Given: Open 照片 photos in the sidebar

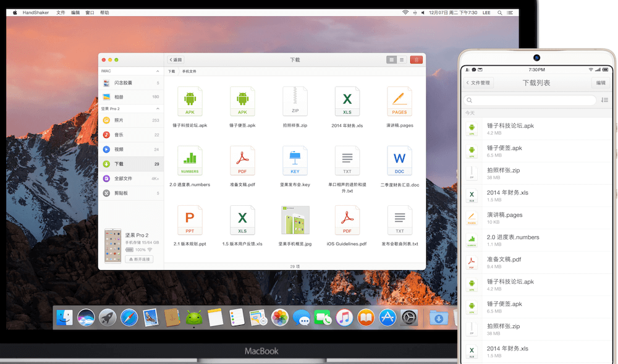Looking at the screenshot, I should (131, 120).
